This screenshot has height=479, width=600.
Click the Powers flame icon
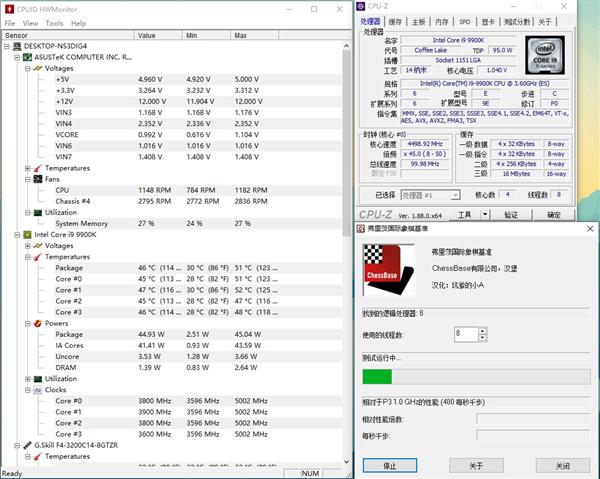[x=39, y=323]
